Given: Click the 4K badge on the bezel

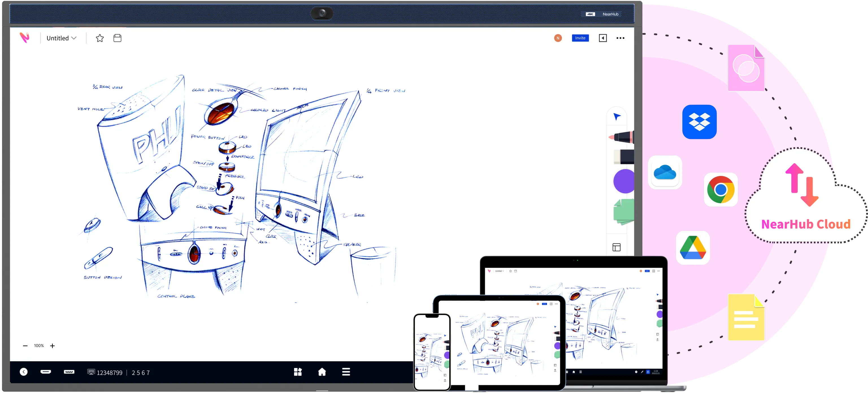Looking at the screenshot, I should click(590, 14).
